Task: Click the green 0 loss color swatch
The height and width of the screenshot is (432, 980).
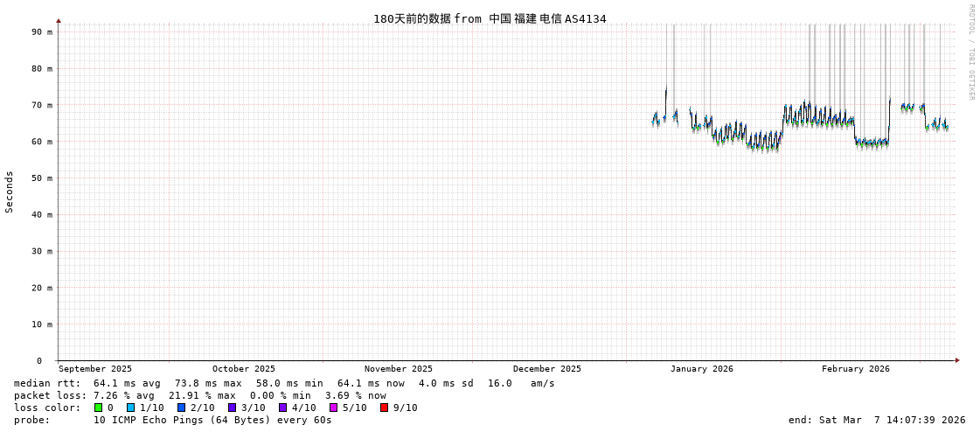Action: (99, 408)
